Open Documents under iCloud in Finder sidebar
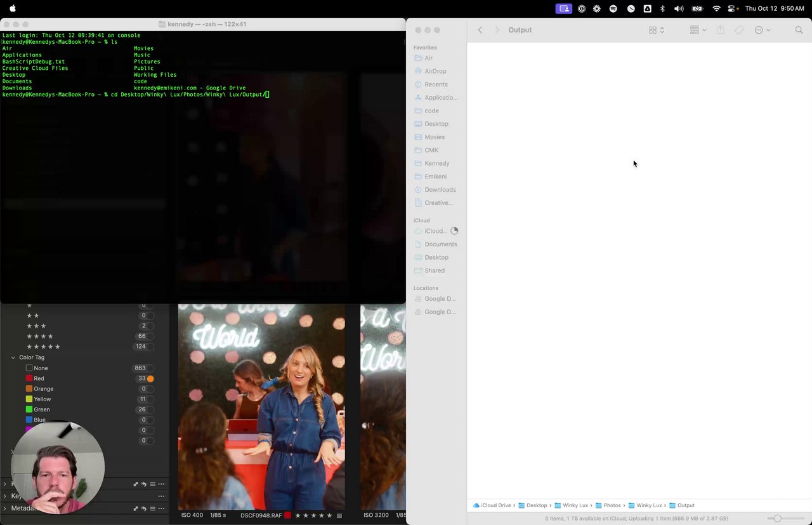Screen dimensions: 812x525 coord(436,244)
